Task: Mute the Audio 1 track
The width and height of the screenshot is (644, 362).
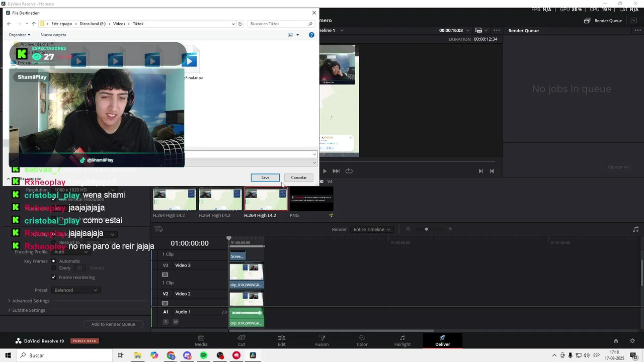Action: 176,322
